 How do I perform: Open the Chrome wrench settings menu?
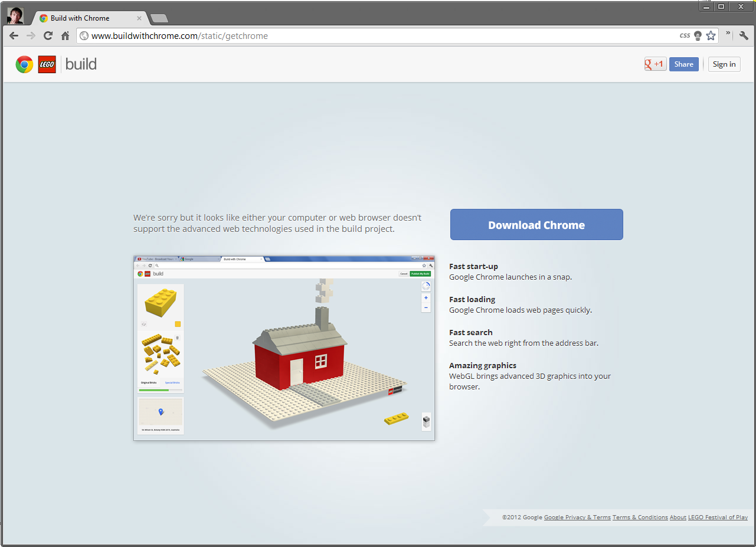pos(744,36)
